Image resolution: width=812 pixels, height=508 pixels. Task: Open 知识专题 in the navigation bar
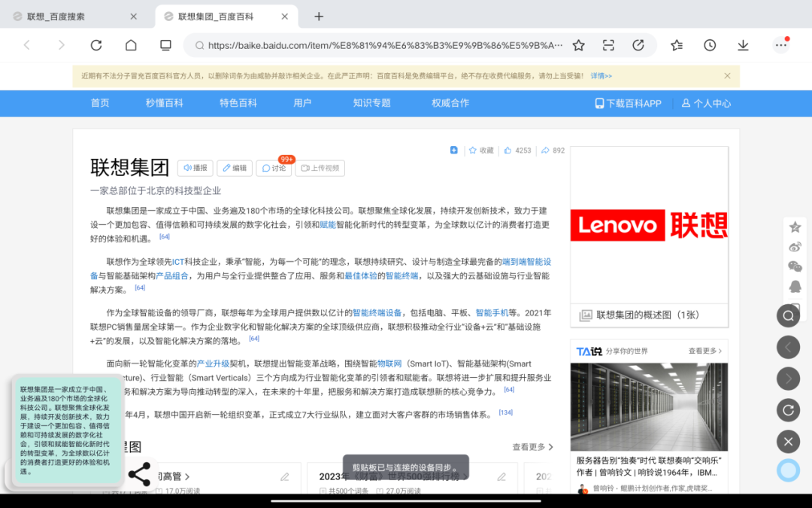click(x=372, y=103)
